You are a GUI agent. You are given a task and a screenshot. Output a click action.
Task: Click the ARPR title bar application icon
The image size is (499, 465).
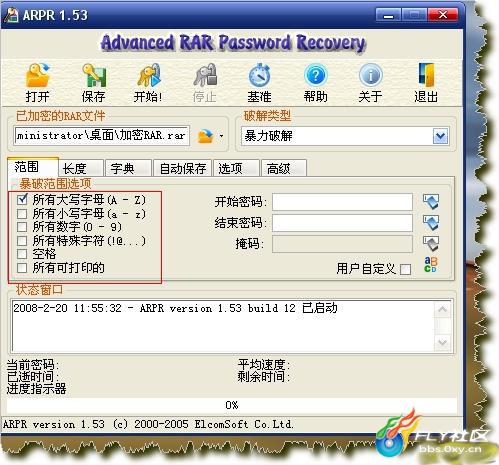pos(11,15)
